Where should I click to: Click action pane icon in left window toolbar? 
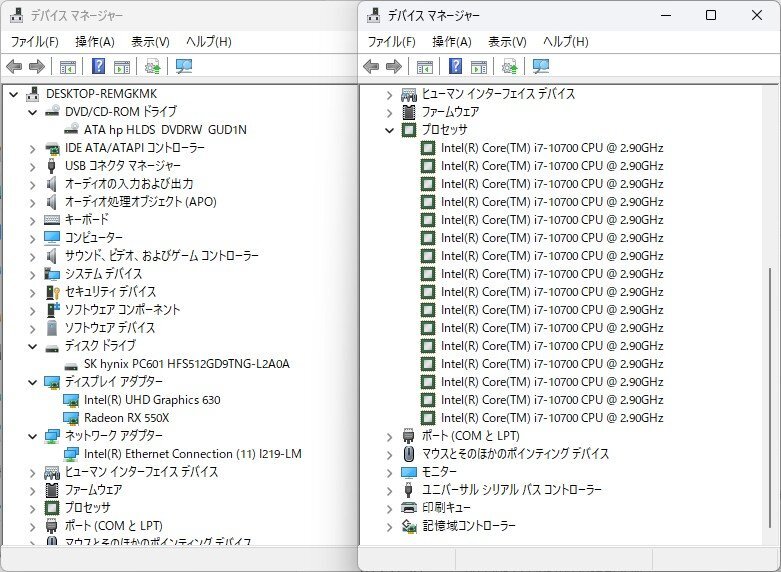tap(122, 67)
